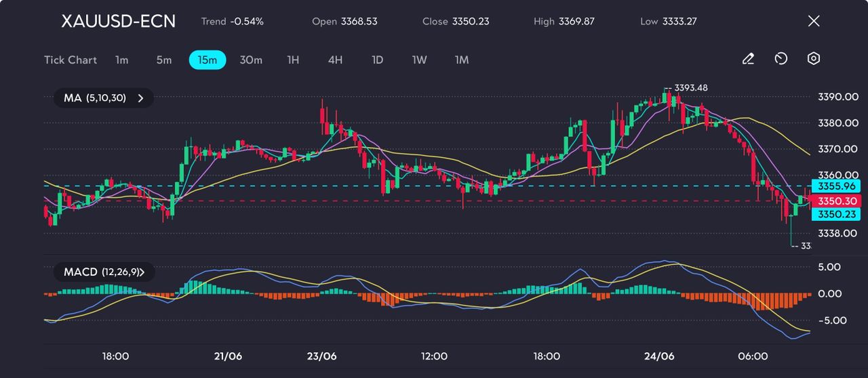This screenshot has height=378, width=868.
Task: Select the 1m timeframe
Action: [121, 60]
